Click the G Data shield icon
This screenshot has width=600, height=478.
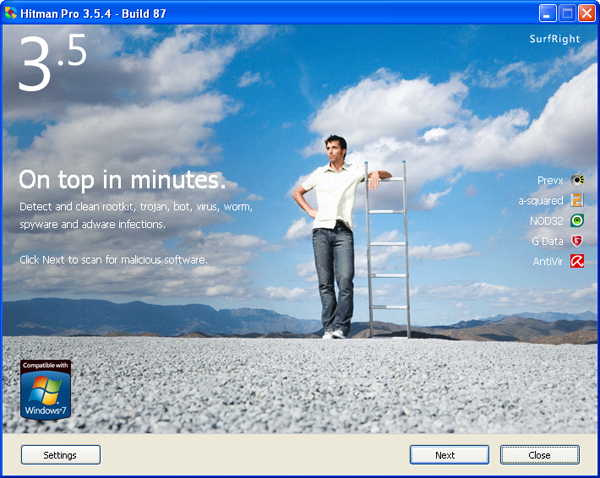(x=577, y=241)
